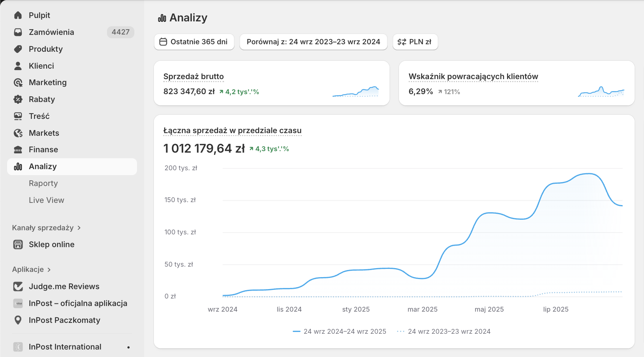Click the Sprzedaż brutto sparkline chart
644x357 pixels.
pos(356,91)
